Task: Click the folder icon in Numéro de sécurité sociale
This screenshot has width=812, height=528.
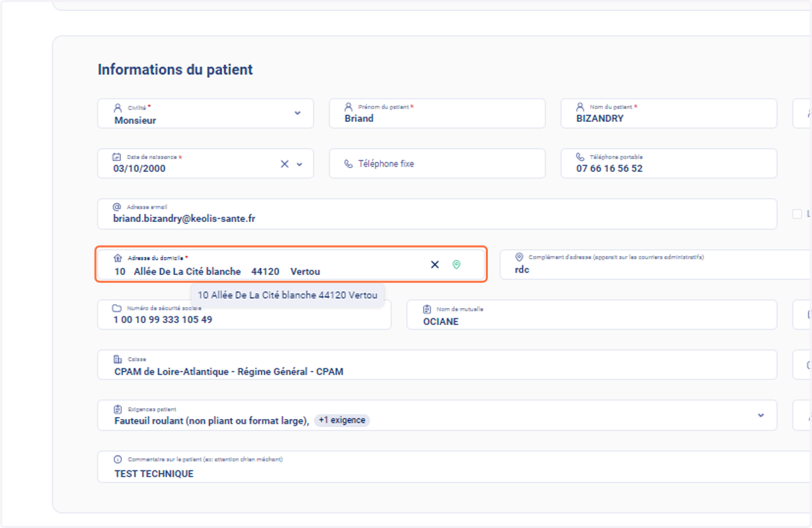Action: [116, 308]
